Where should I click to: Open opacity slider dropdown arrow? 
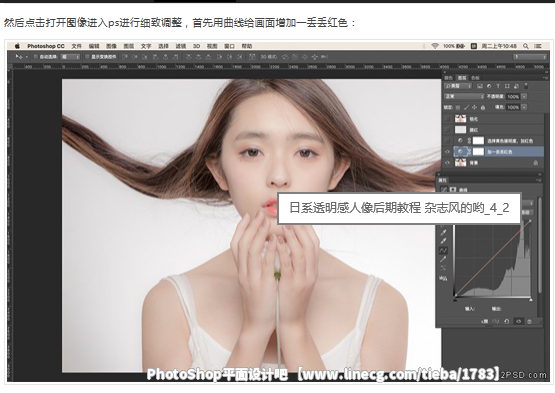click(524, 96)
